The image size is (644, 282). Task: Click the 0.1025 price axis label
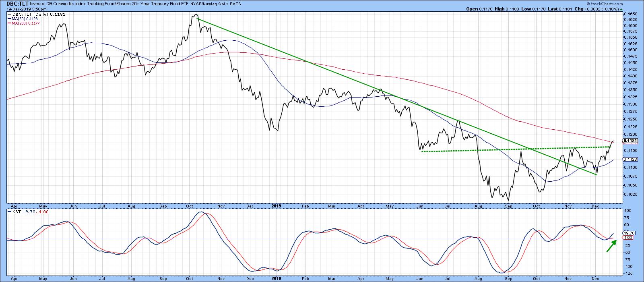point(630,194)
